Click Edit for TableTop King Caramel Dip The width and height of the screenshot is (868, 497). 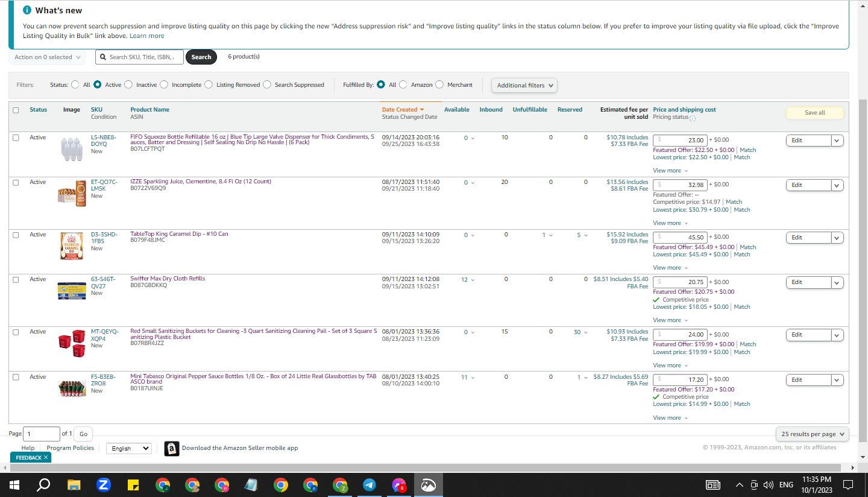click(808, 238)
